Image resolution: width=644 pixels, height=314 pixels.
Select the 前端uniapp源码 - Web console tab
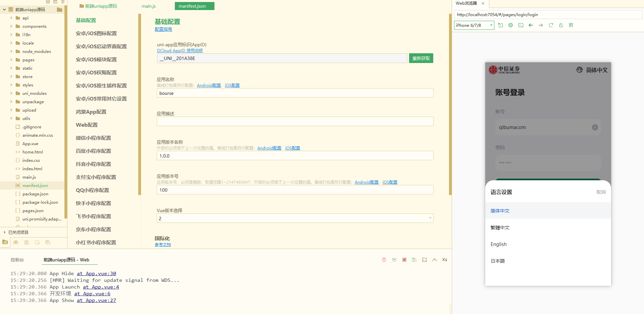(x=66, y=260)
